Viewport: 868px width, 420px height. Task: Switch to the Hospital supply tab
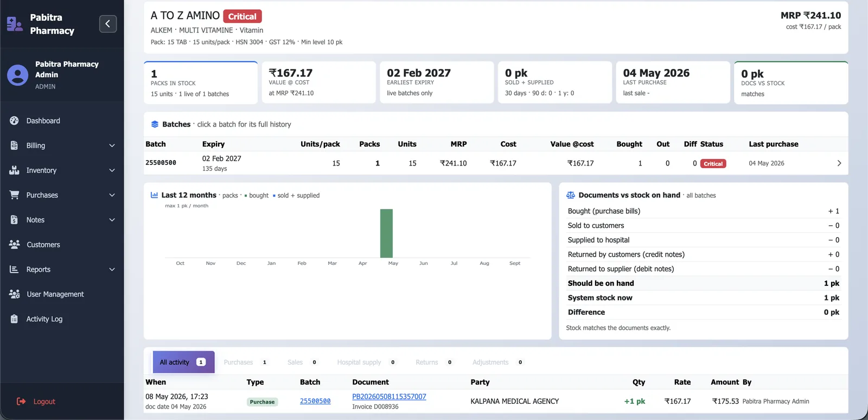(x=367, y=362)
